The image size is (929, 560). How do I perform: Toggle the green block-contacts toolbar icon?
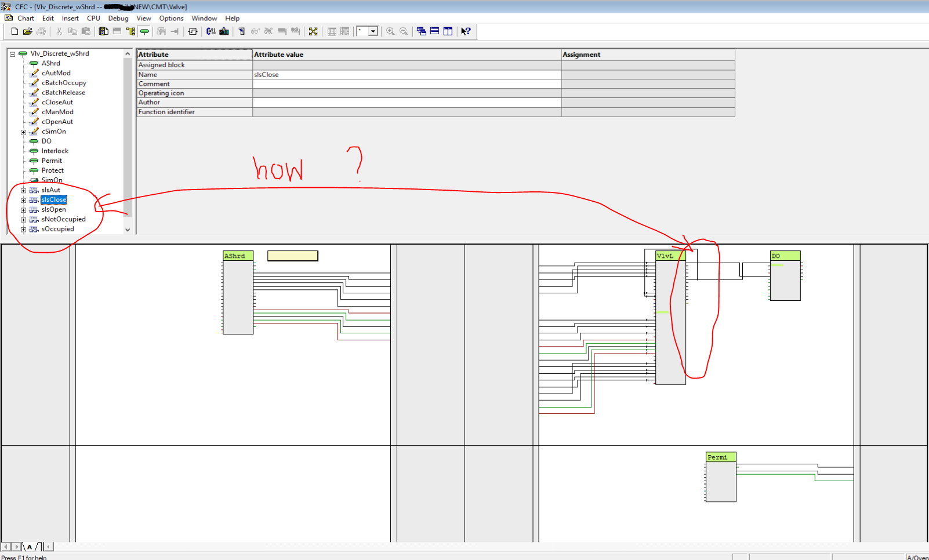(144, 31)
